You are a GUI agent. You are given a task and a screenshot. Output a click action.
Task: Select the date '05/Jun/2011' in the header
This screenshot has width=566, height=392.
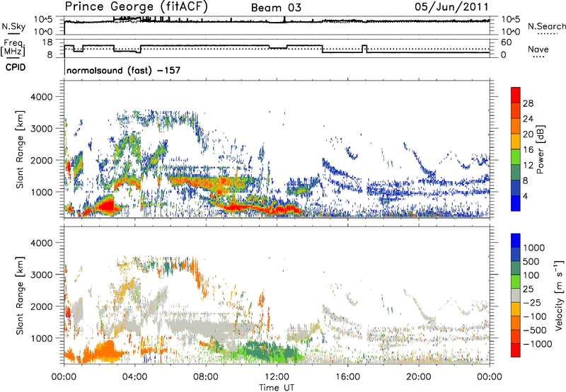[451, 7]
